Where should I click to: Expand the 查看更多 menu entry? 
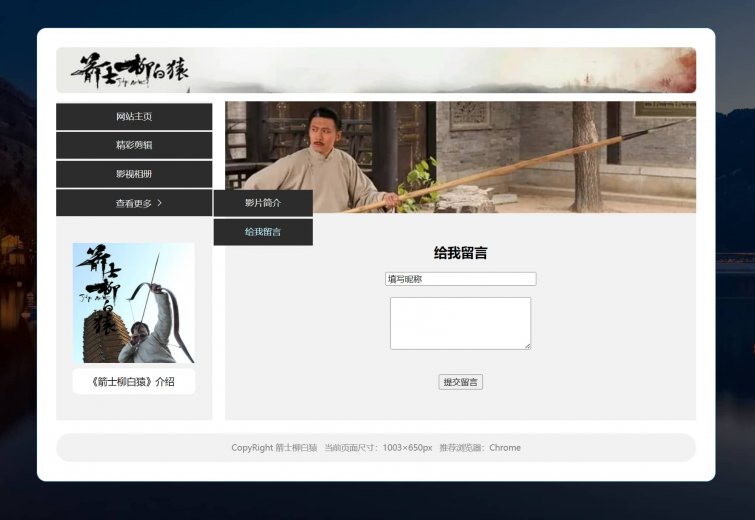pyautogui.click(x=134, y=203)
